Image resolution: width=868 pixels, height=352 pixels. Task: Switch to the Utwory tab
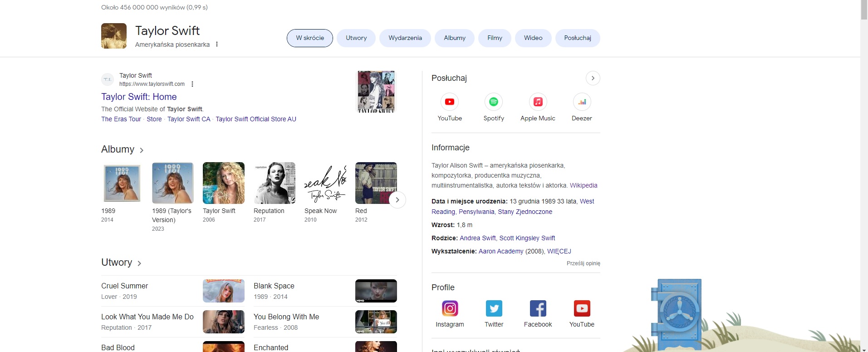(356, 38)
